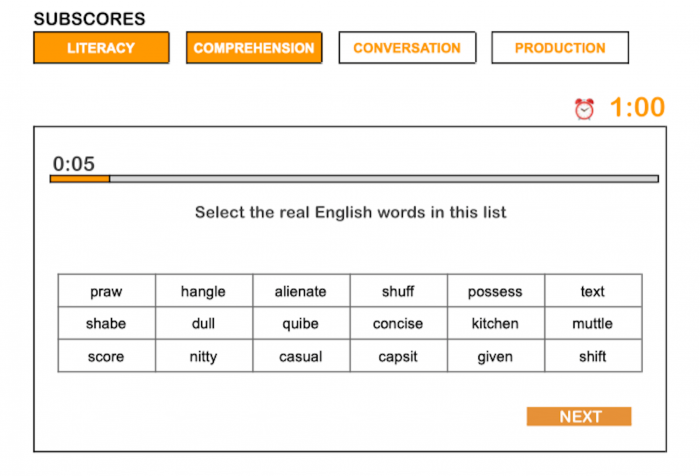Select the word "alienate" in the grid
The image size is (700, 476).
click(x=301, y=292)
